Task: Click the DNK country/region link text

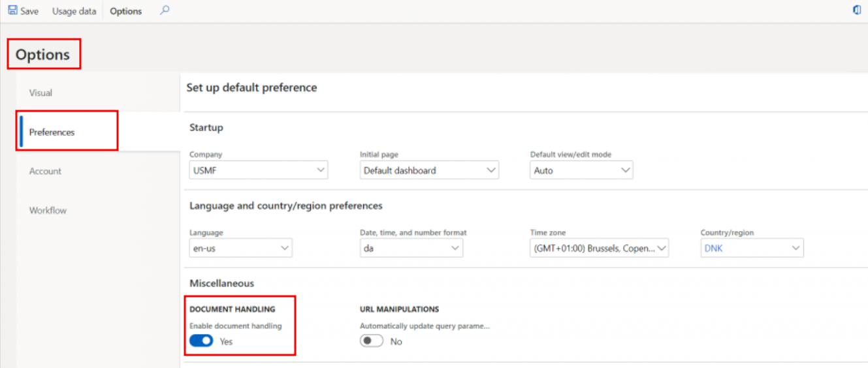Action: [x=714, y=249]
